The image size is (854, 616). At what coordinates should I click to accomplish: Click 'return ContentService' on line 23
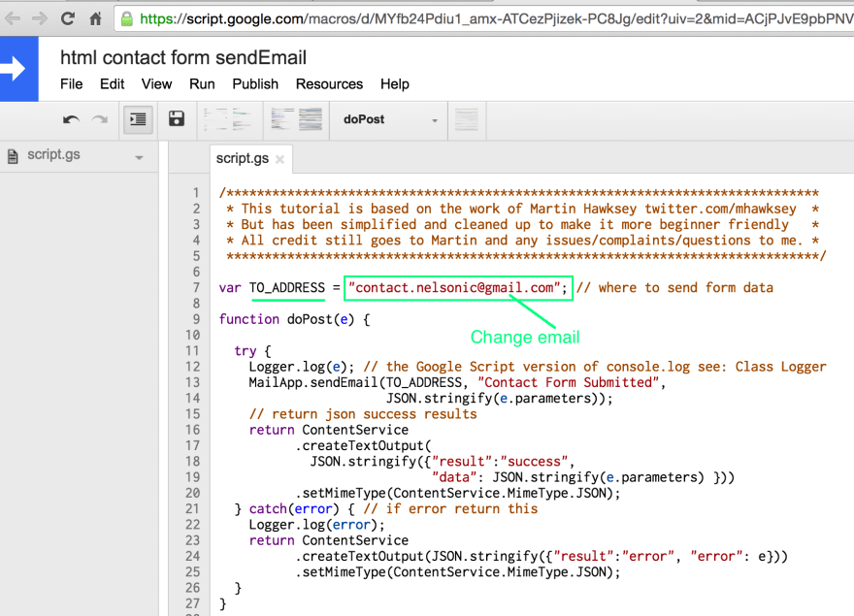click(328, 540)
